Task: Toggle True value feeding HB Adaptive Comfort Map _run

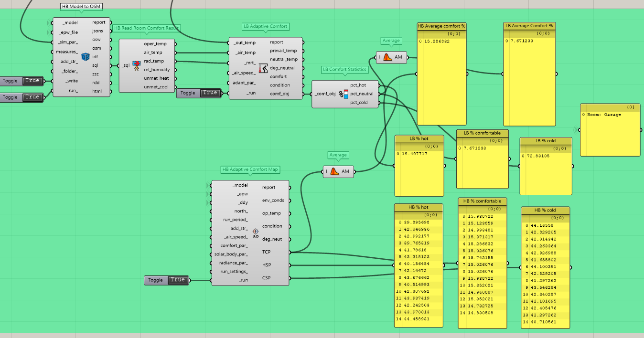Action: click(177, 280)
